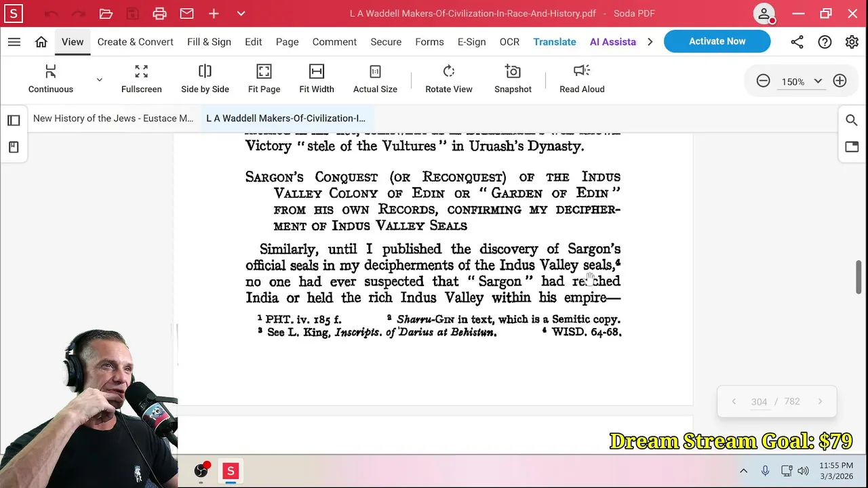
Task: Toggle the right side panel icon
Action: [852, 146]
